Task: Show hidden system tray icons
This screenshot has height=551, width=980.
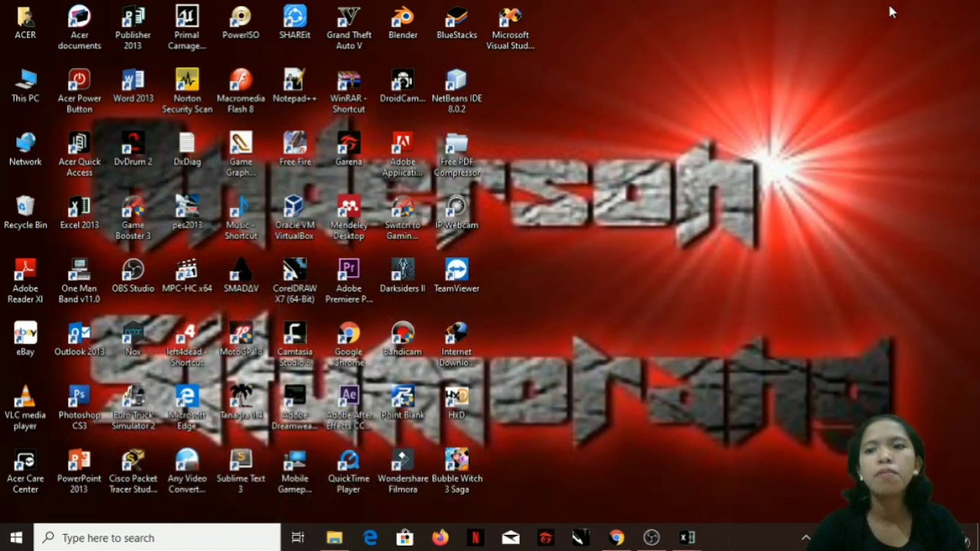Action: (805, 537)
